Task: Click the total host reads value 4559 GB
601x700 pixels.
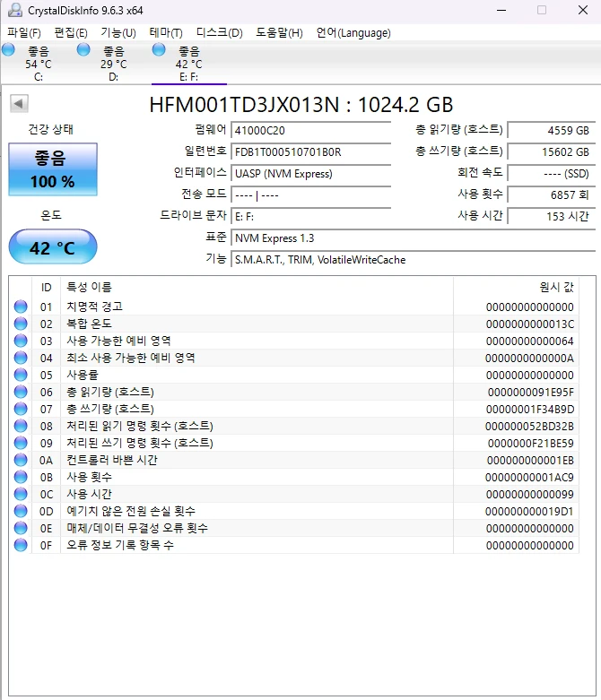Action: (x=552, y=130)
